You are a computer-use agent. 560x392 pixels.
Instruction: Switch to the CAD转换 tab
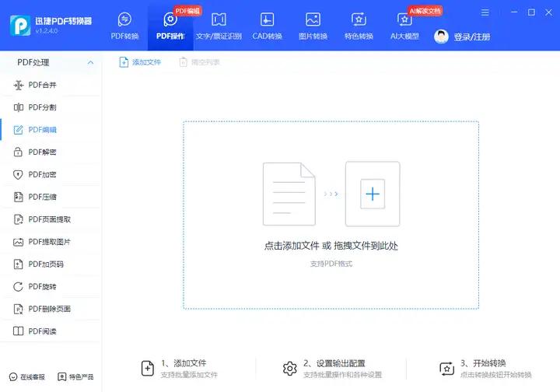point(267,26)
